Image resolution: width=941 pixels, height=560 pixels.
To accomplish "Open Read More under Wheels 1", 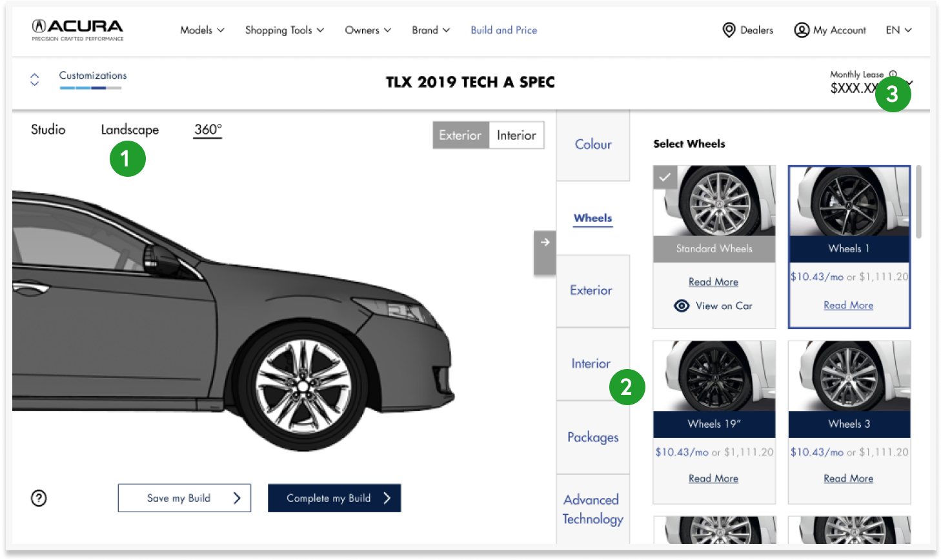I will [848, 305].
